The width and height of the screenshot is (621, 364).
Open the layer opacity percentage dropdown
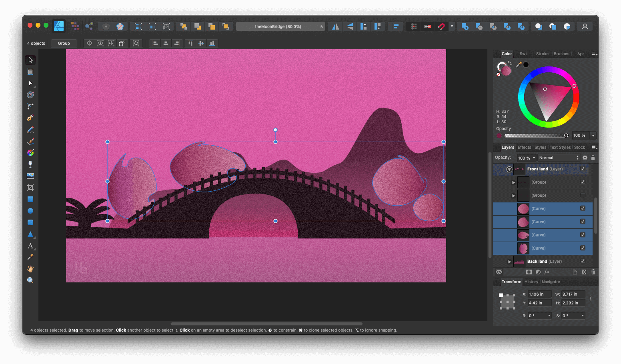(527, 157)
